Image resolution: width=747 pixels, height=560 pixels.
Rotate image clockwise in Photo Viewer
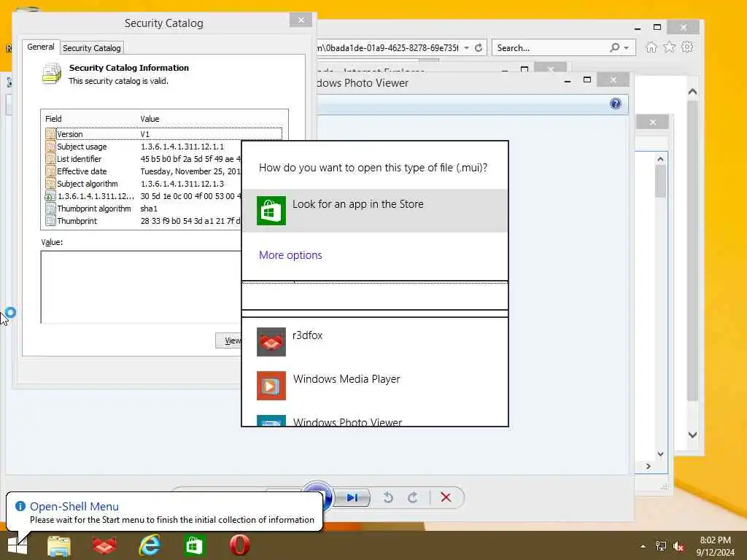413,497
